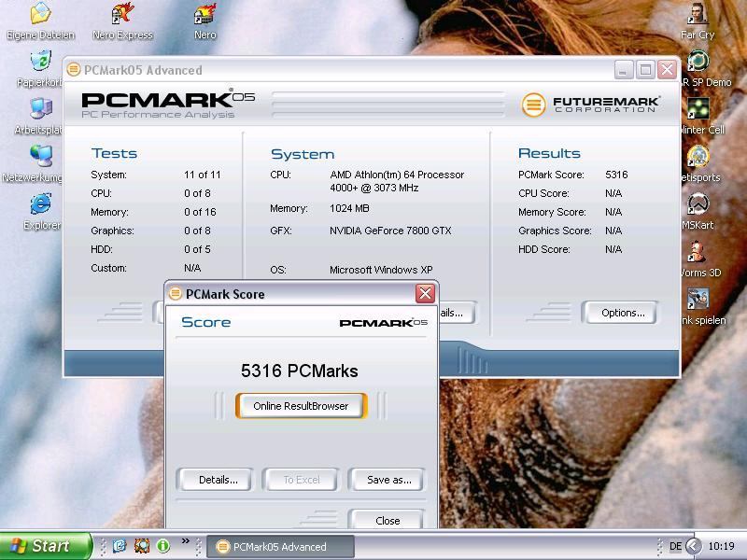
Task: Click the Memory tests '0 of 16' value
Action: pos(200,212)
